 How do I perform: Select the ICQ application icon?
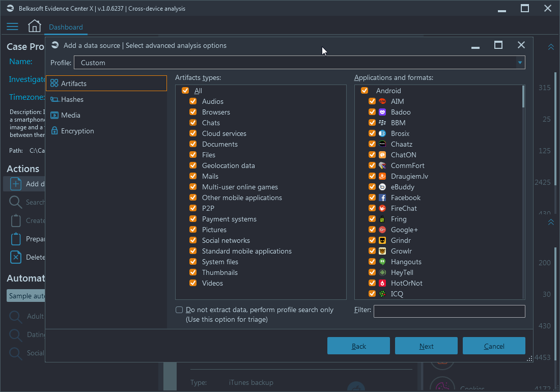pyautogui.click(x=382, y=294)
